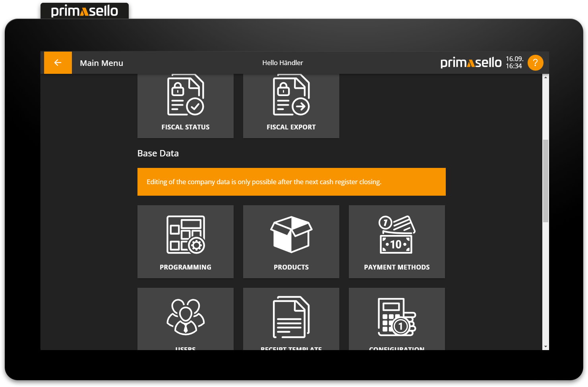Screen dimensions: 588x387
Task: Click the primasello logo in the header bar
Action: [x=471, y=63]
